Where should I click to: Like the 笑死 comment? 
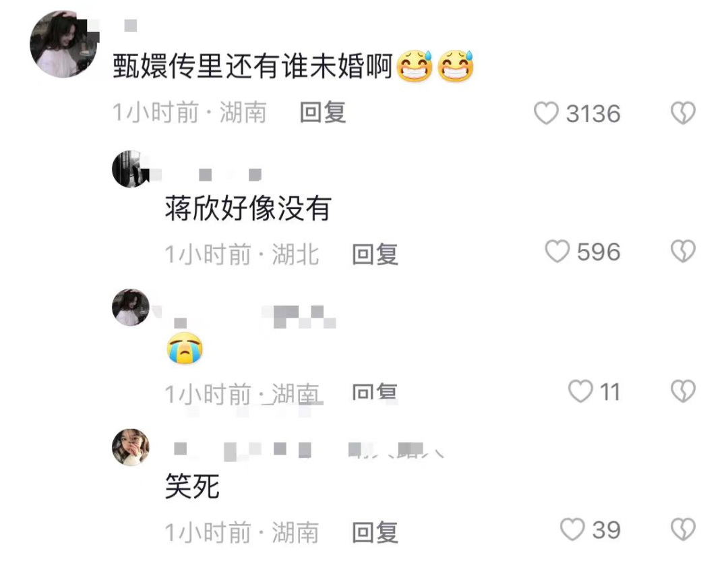pos(572,529)
